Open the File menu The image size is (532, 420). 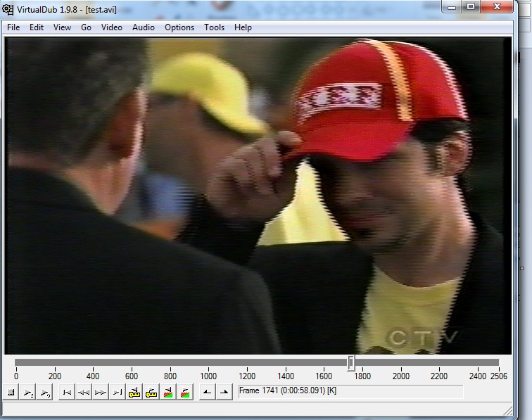click(x=13, y=27)
